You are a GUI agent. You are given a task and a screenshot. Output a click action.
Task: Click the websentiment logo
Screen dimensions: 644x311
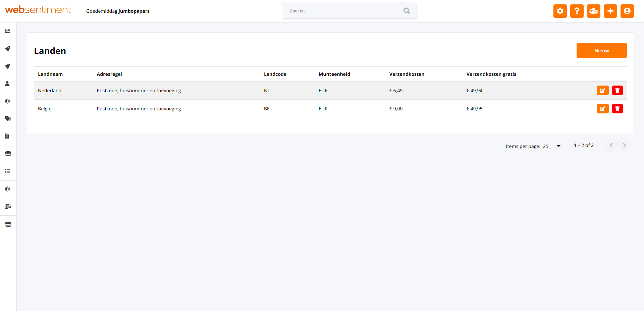[x=38, y=10]
